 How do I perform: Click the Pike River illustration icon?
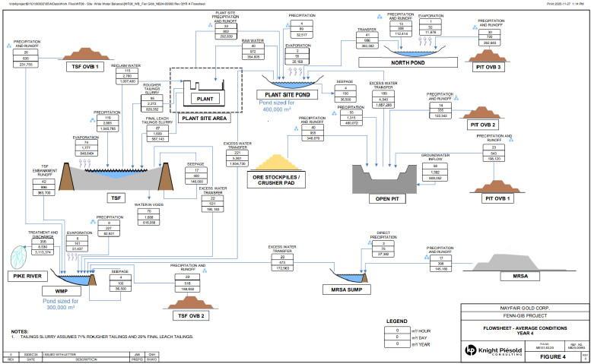pos(18,257)
